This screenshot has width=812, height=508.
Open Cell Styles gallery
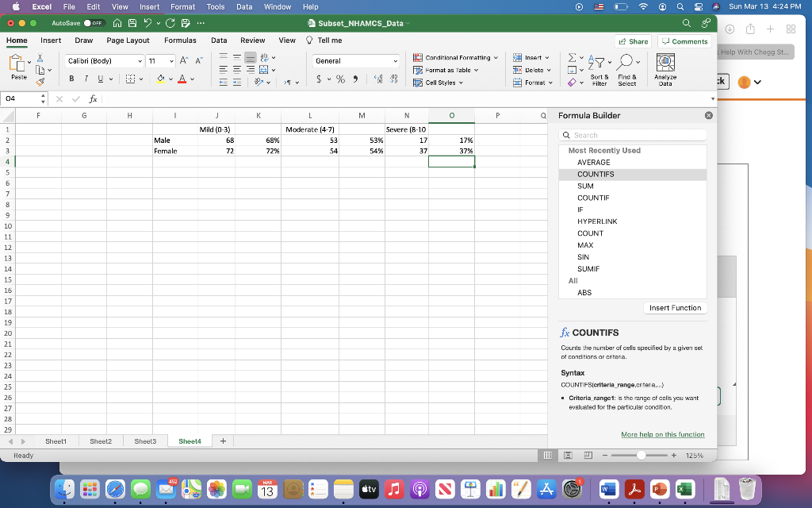437,83
